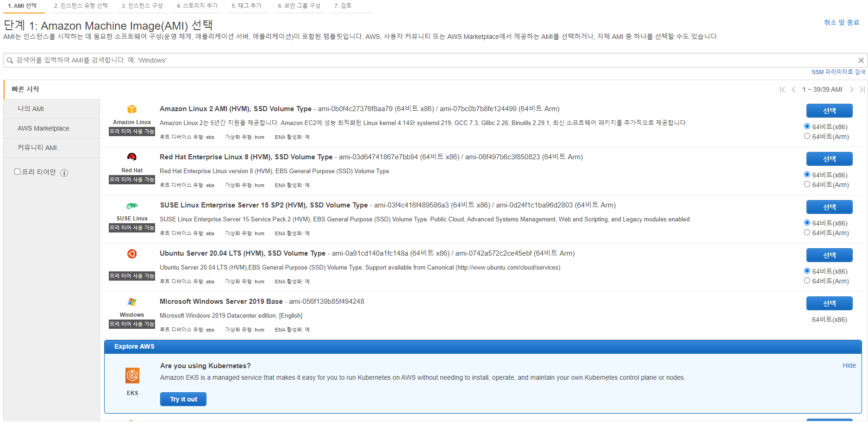
Task: Click SSM 파라미터로 검색 link
Action: pos(838,72)
